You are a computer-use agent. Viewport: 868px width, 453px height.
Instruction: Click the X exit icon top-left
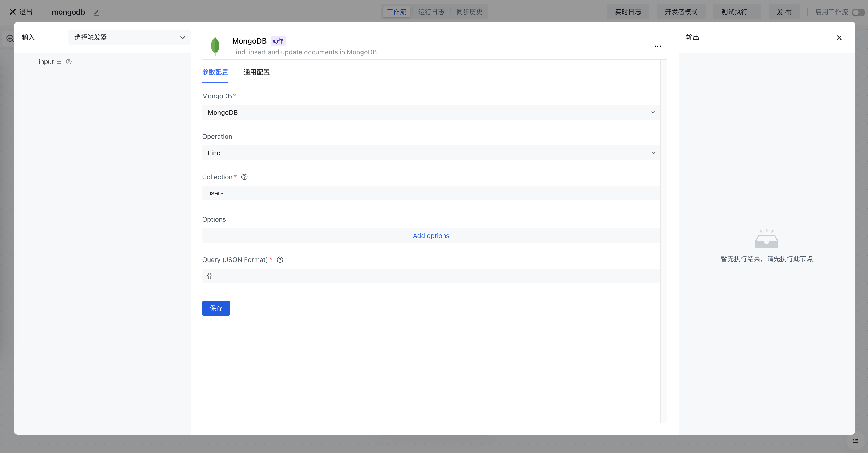click(13, 12)
